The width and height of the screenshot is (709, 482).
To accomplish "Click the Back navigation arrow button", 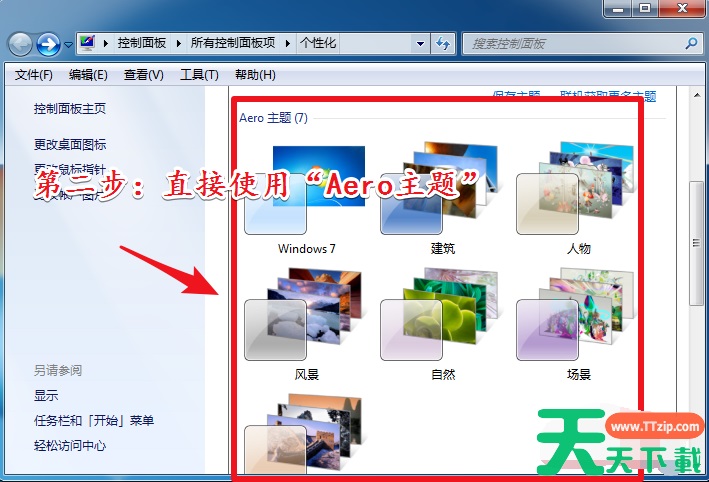I will pos(20,44).
